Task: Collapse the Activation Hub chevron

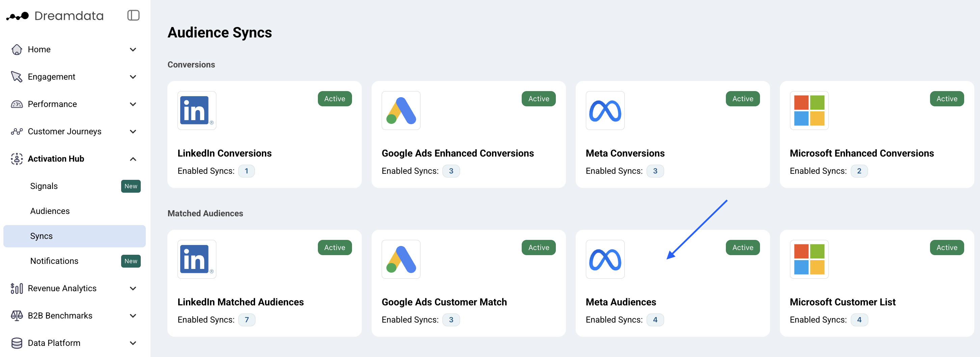Action: tap(133, 159)
